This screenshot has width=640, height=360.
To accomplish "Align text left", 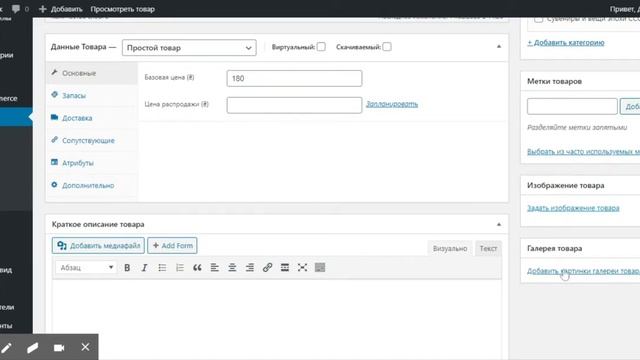I will point(215,268).
